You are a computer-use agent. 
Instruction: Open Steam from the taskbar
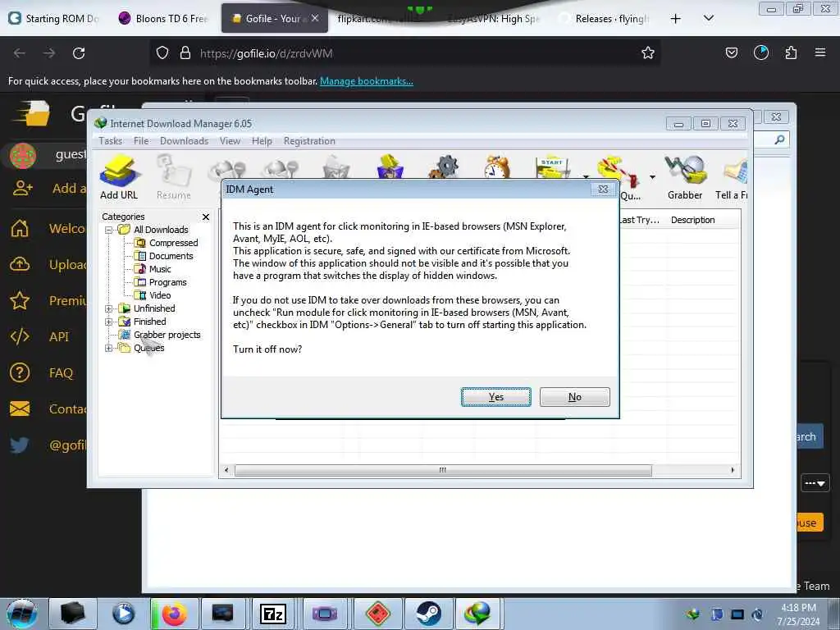coord(428,614)
